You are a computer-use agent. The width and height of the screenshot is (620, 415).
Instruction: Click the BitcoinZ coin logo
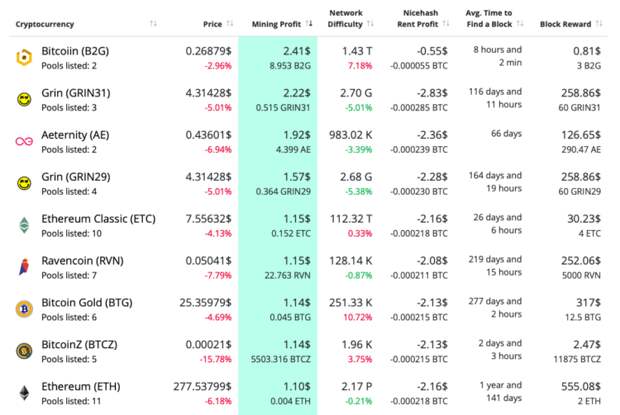[x=24, y=351]
